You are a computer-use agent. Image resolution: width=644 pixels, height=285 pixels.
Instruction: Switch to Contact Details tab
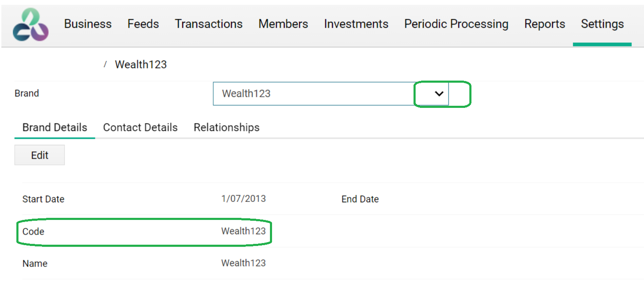(140, 128)
